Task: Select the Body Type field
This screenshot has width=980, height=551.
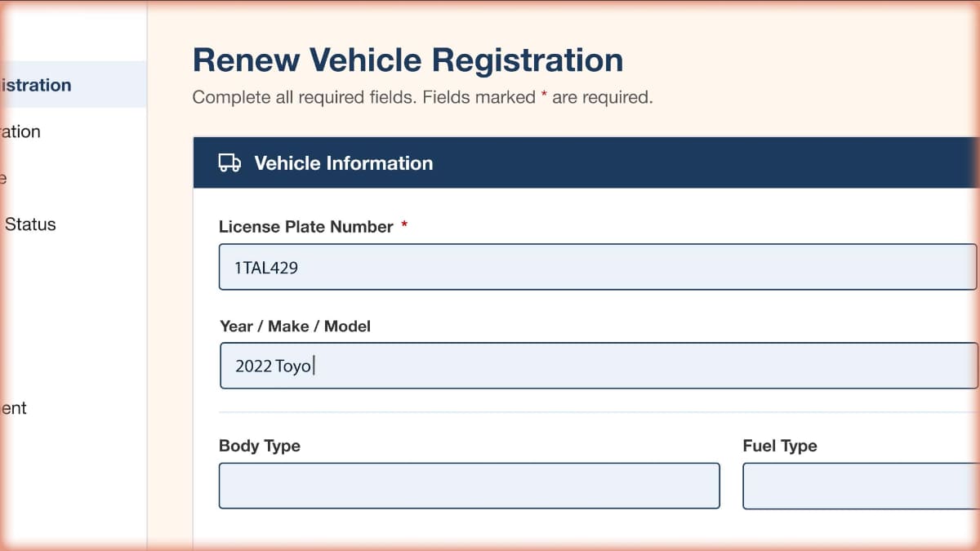Action: coord(469,486)
